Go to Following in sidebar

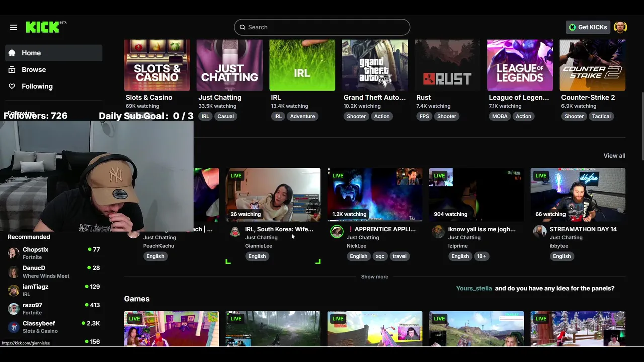coord(54,86)
